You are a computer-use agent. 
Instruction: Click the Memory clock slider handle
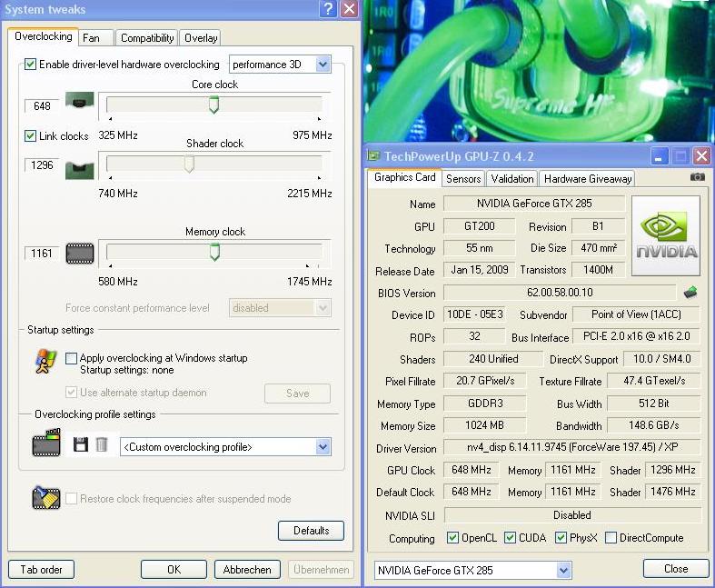click(x=214, y=252)
